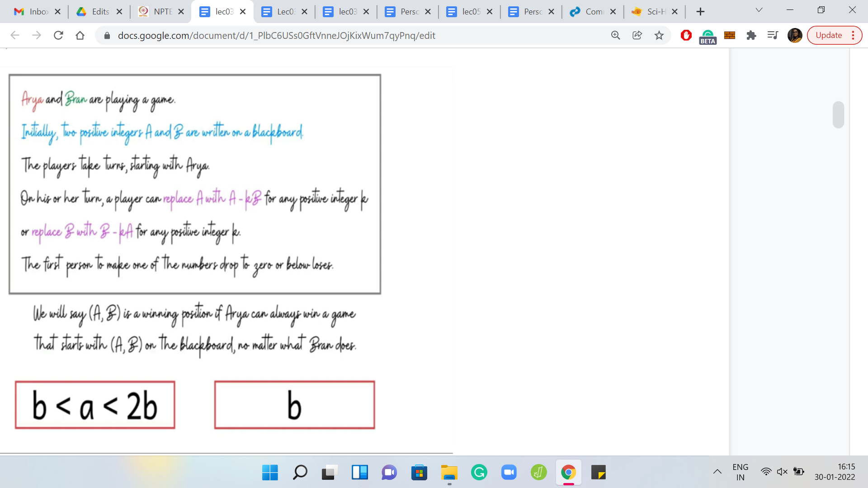Share this page via the share icon
This screenshot has width=868, height=488.
point(637,35)
